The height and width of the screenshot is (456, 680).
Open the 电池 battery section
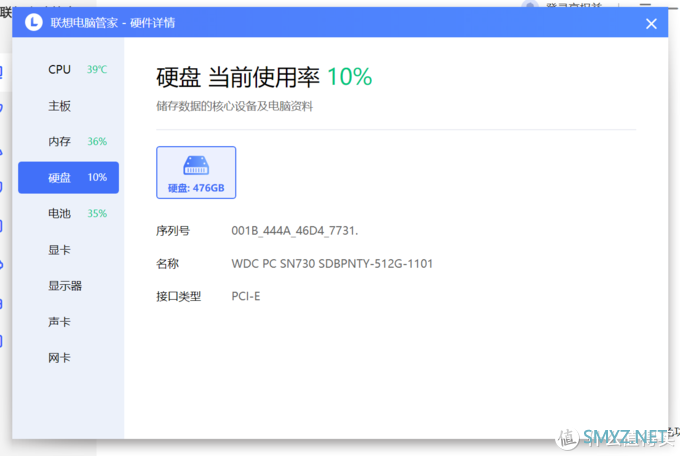[x=69, y=213]
